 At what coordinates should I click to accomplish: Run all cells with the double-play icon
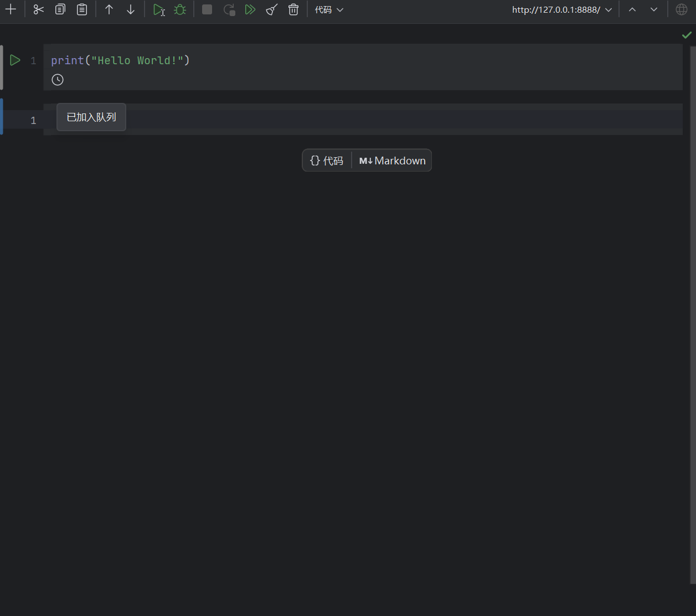(250, 9)
